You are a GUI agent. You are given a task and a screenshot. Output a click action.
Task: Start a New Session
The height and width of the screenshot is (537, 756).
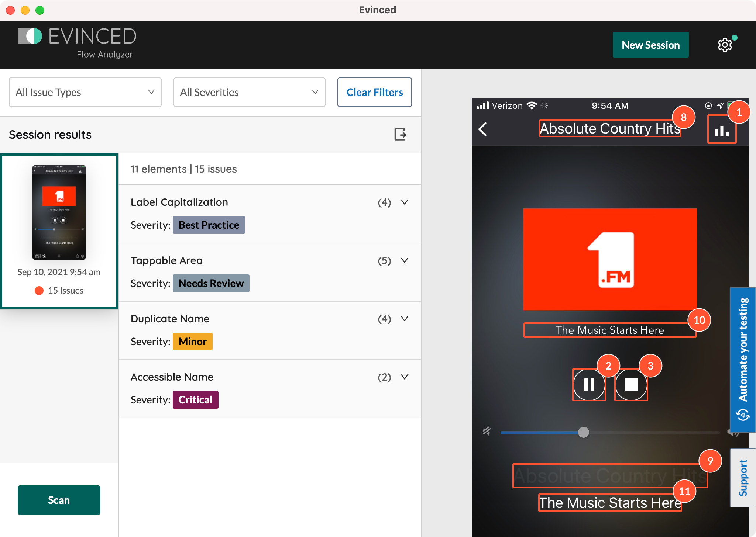tap(650, 44)
